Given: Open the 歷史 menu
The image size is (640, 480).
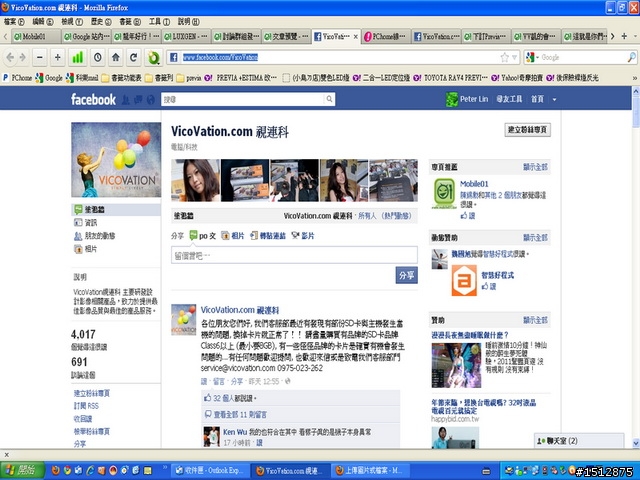Looking at the screenshot, I should coord(101,22).
